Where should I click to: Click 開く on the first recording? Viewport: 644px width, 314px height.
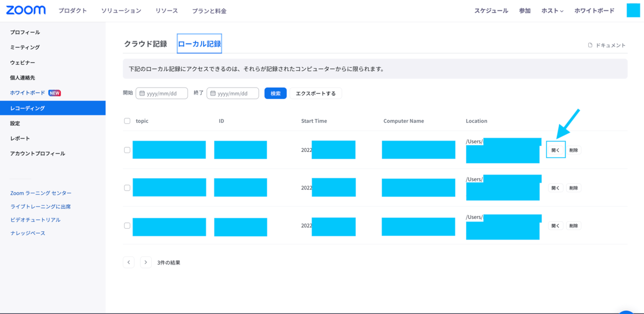555,150
